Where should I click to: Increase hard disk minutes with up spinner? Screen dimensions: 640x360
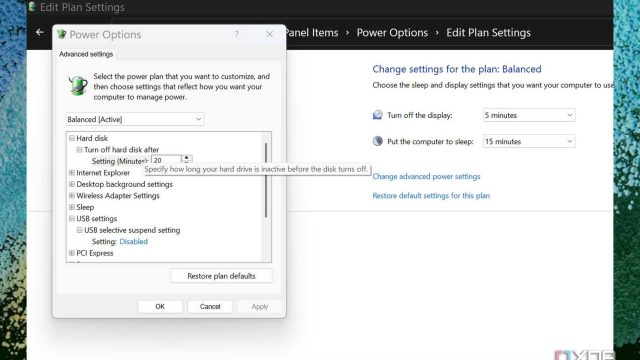[187, 158]
